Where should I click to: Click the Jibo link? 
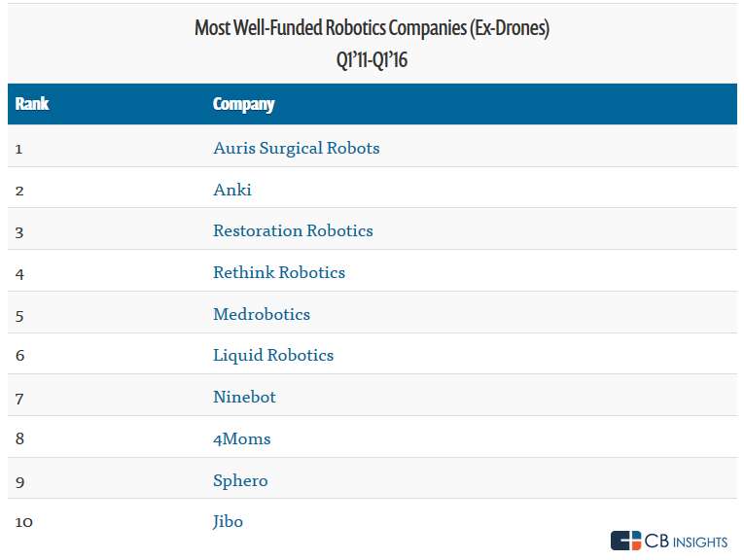click(x=228, y=522)
